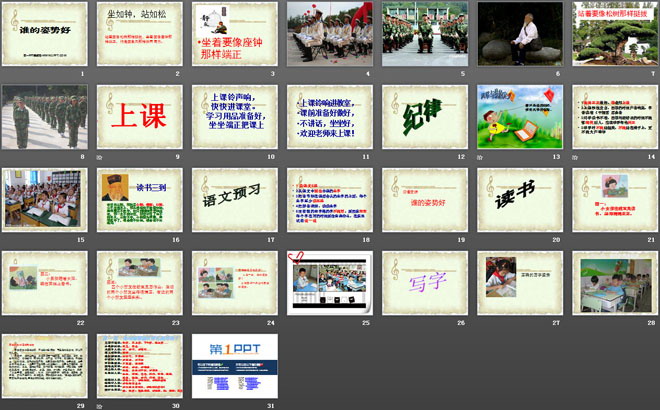Select slide 20 with slanted 读书 text

pos(520,200)
